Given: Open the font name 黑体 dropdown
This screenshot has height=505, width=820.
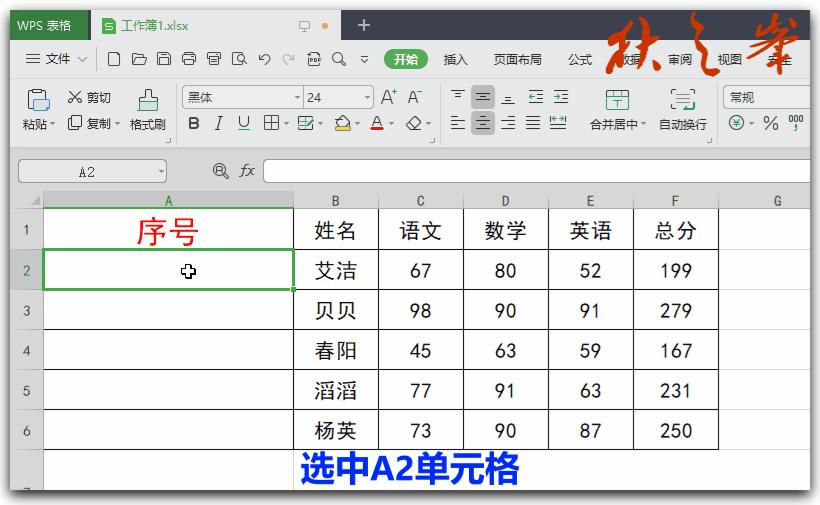Looking at the screenshot, I should coord(297,97).
